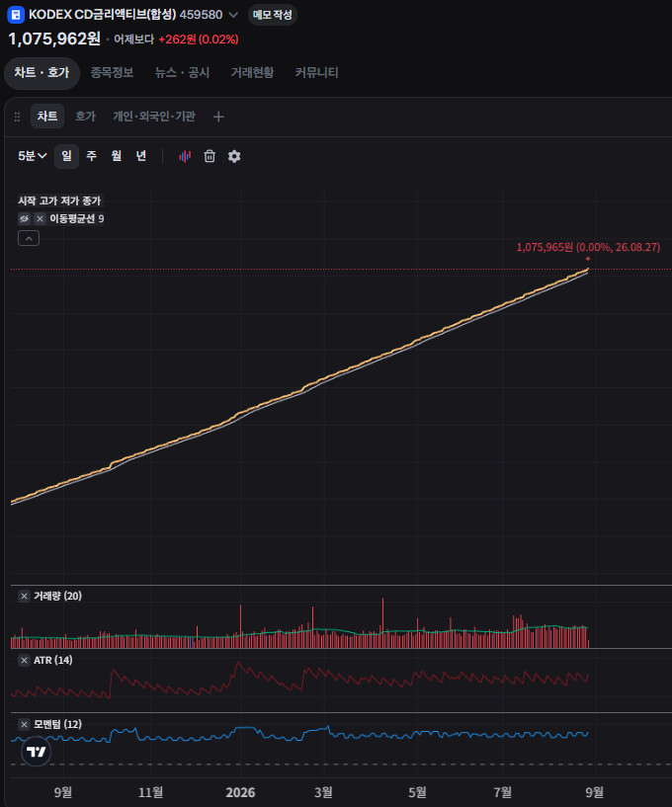Click the ATR (14) label
The image size is (672, 807).
tap(53, 661)
